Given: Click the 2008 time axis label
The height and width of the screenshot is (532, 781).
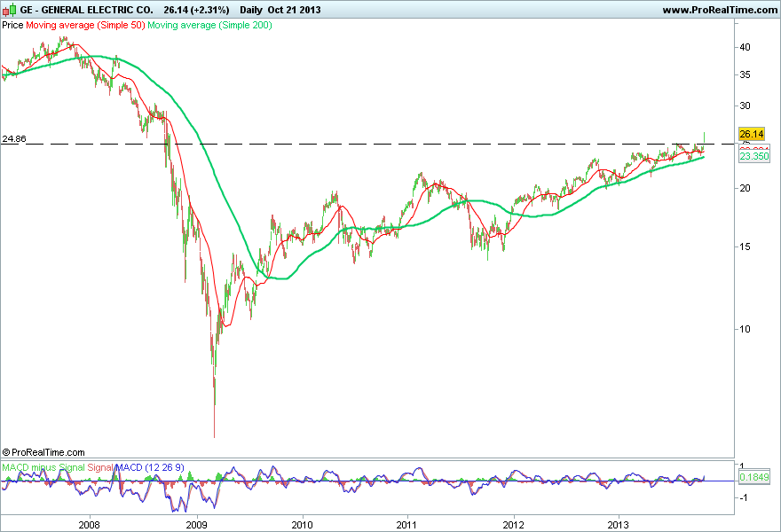Looking at the screenshot, I should pos(89,525).
